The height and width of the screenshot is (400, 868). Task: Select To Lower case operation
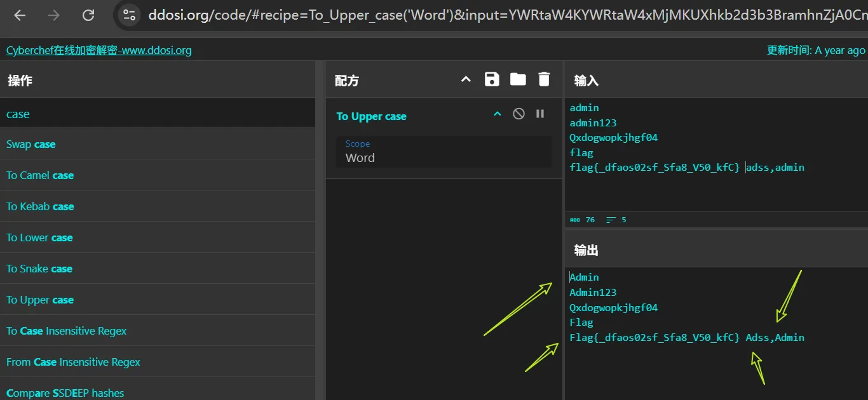[39, 237]
